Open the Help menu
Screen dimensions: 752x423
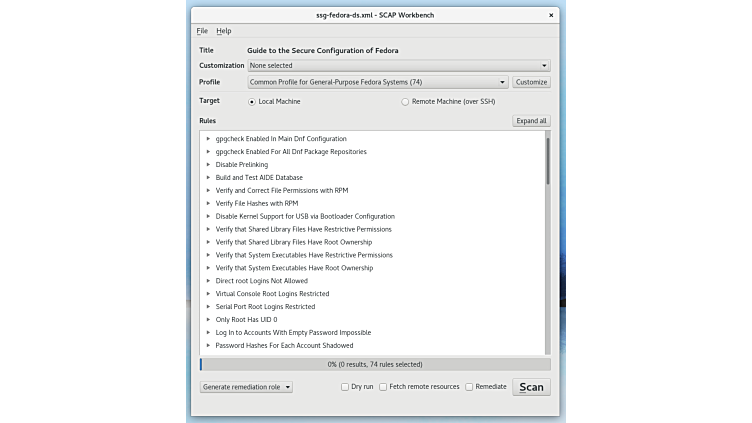point(224,31)
